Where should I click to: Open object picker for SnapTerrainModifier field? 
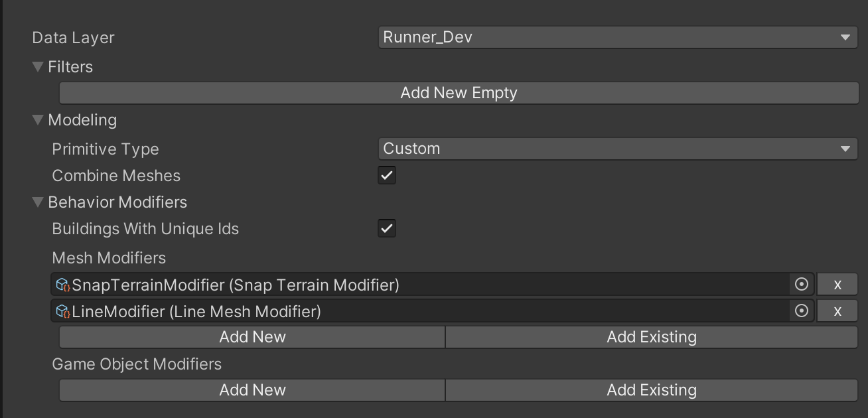801,285
